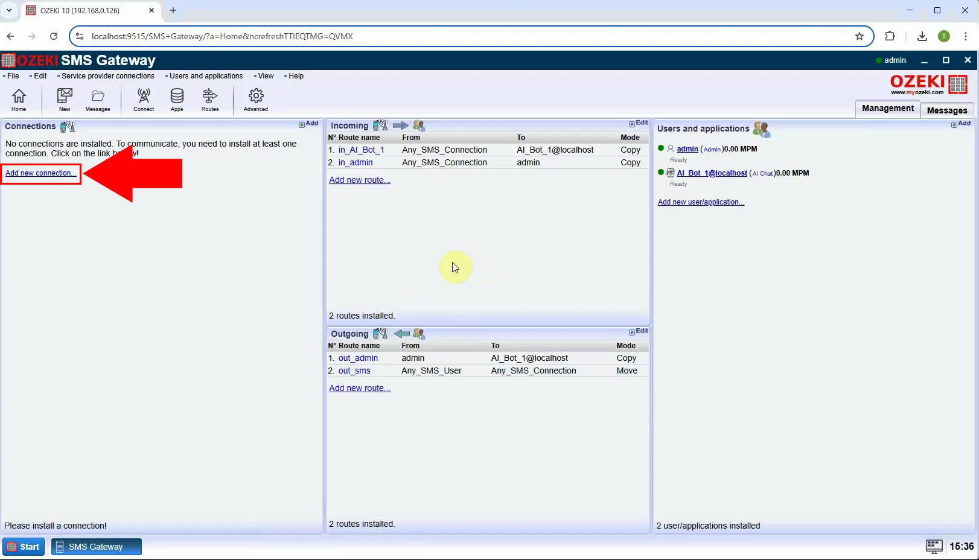Switch to the Management tab
Image resolution: width=979 pixels, height=560 pixels.
tap(888, 109)
